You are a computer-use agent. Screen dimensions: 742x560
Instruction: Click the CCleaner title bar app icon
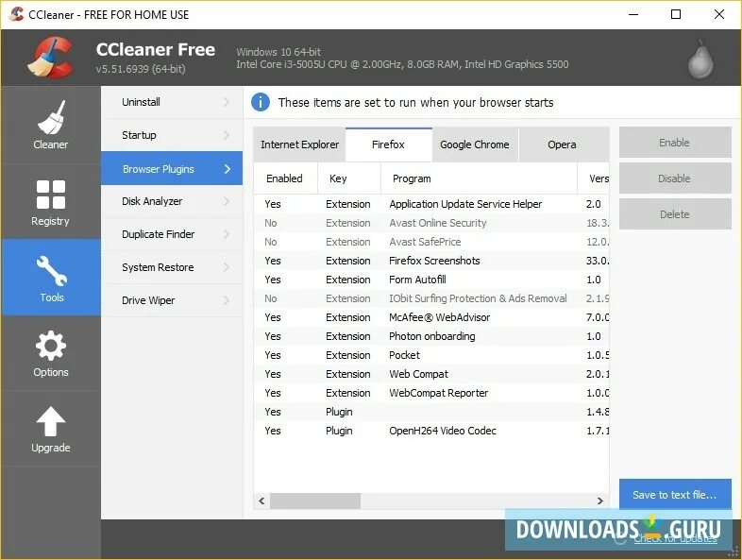(16, 14)
